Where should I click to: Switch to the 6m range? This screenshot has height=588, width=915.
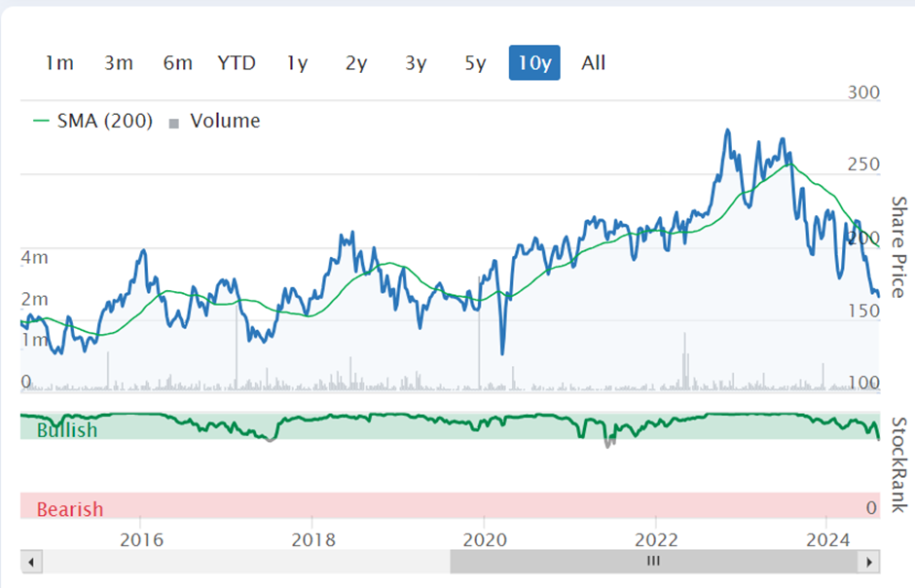coord(178,62)
